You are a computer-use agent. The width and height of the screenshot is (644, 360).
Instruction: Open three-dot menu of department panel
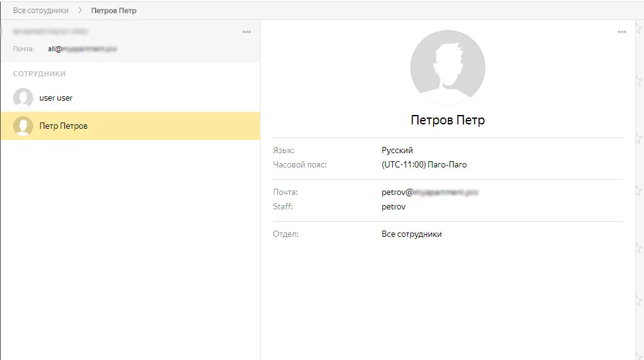coord(247,32)
